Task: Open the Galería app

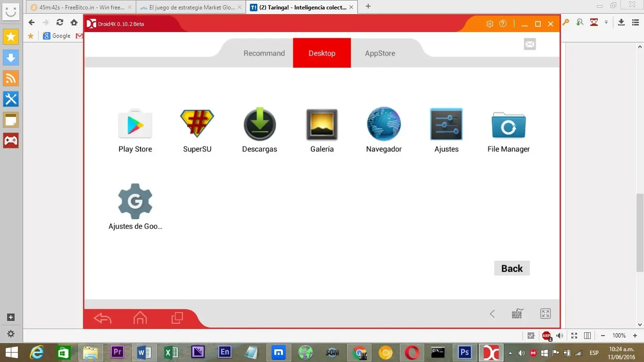Action: click(322, 131)
